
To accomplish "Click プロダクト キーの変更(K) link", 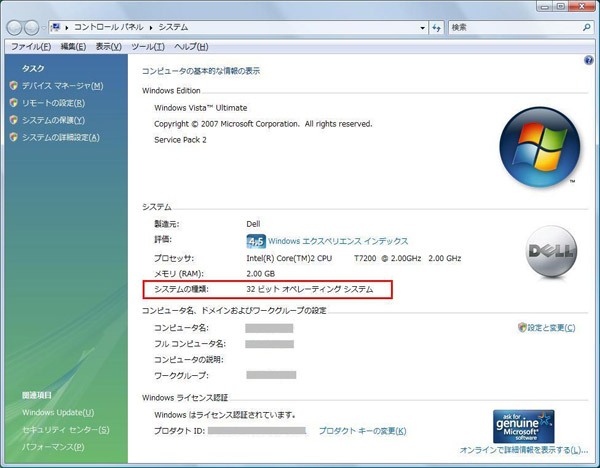I will [362, 431].
